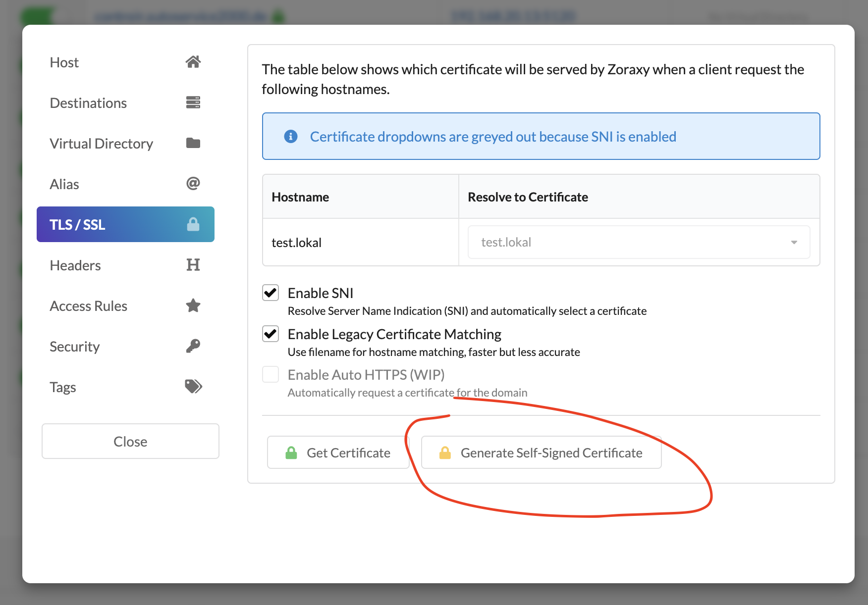This screenshot has height=605, width=868.
Task: Click the Virtual Directory folder icon
Action: click(x=193, y=143)
